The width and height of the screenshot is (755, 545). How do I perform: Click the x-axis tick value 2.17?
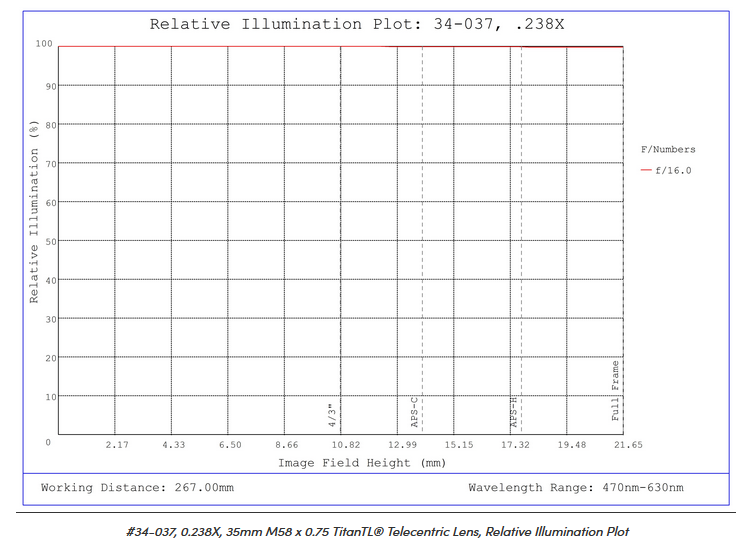tap(117, 445)
